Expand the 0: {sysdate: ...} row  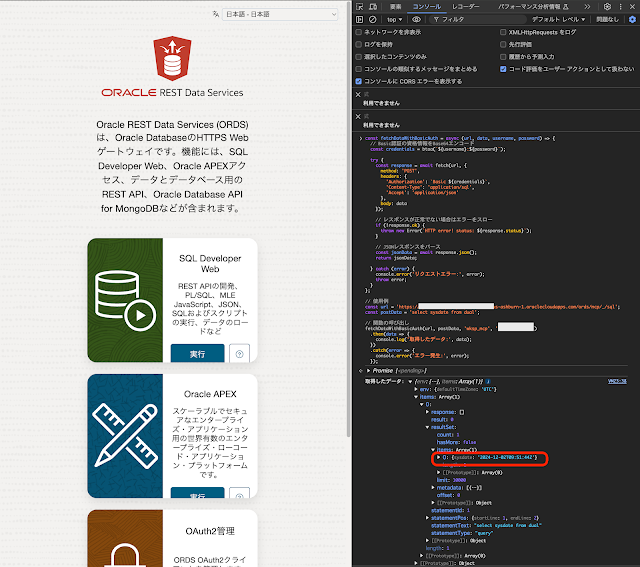[x=439, y=458]
